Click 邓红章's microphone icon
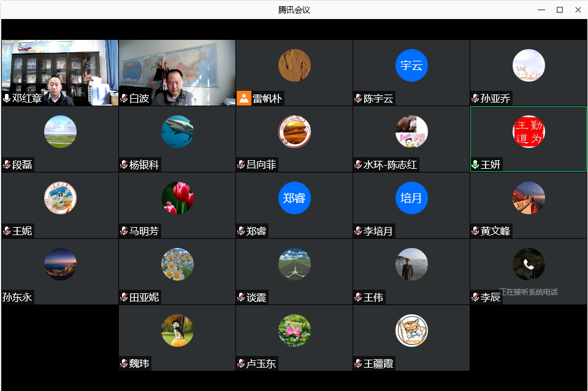 click(7, 98)
